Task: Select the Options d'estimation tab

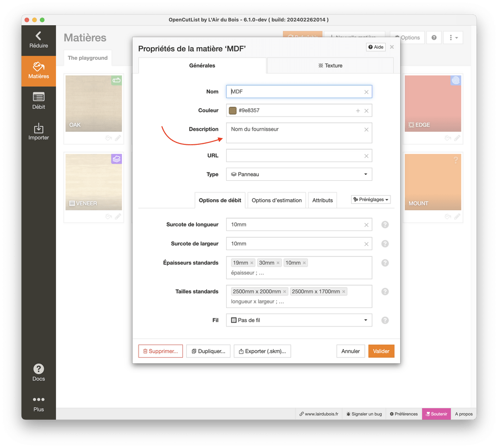Action: 277,200
